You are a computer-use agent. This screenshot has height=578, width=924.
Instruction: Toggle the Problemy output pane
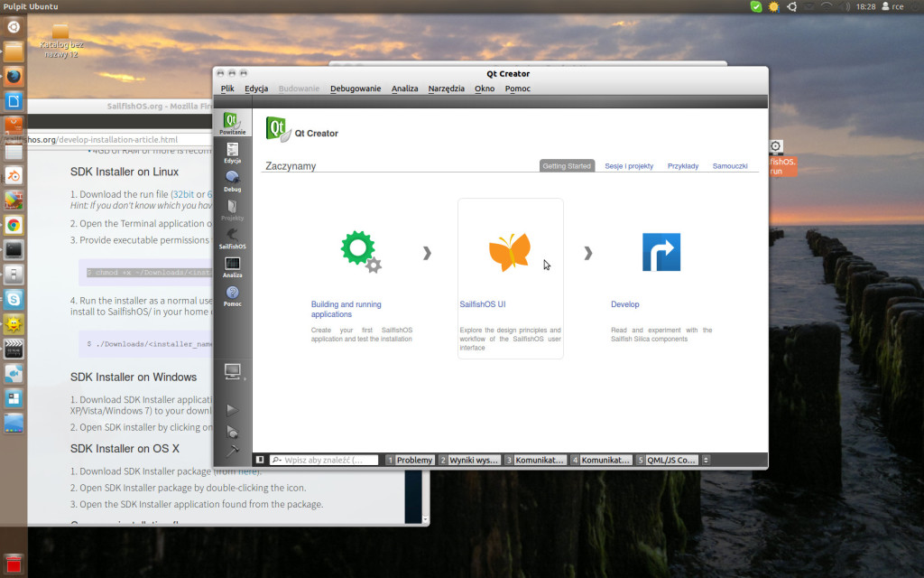(x=411, y=460)
